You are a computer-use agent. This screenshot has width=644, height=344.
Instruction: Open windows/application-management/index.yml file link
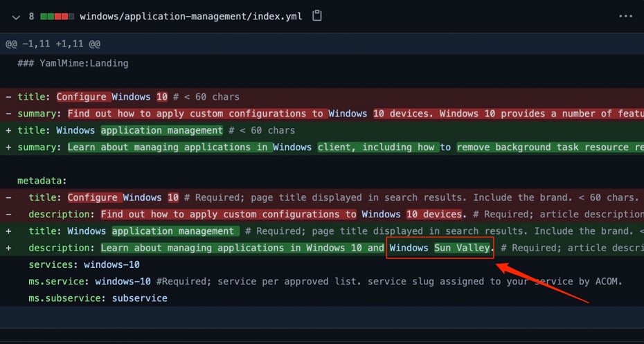click(x=191, y=17)
